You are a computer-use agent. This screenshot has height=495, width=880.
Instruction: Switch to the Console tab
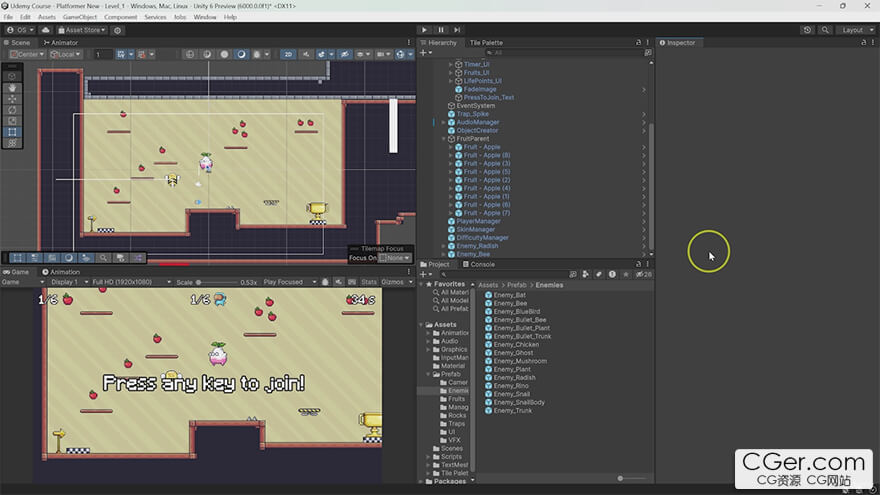coord(479,264)
